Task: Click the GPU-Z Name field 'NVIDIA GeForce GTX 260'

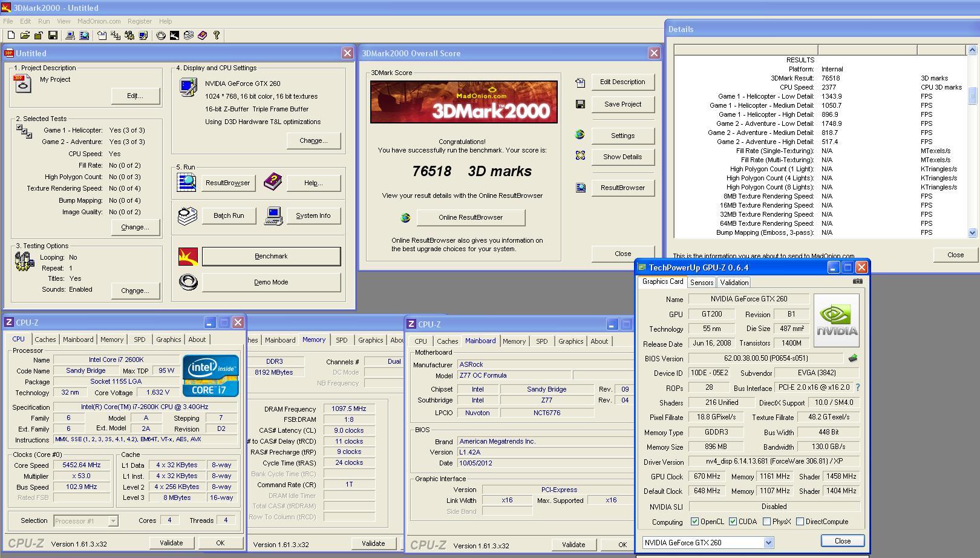Action: 748,299
